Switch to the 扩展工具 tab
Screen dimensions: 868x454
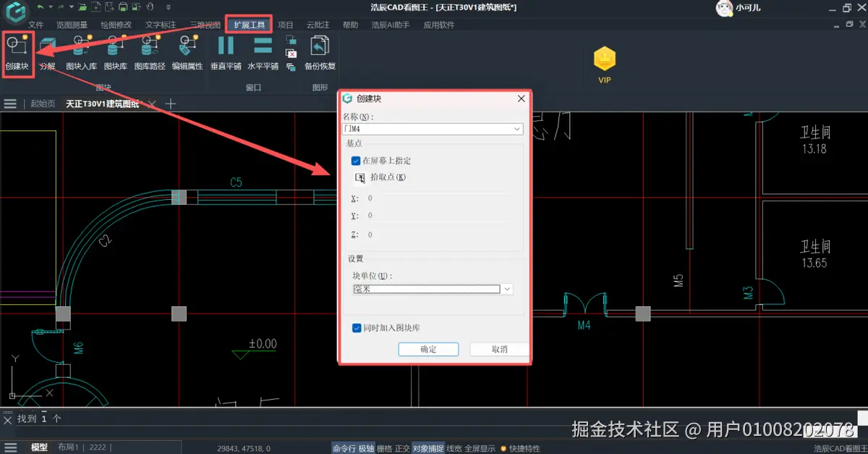coord(249,25)
